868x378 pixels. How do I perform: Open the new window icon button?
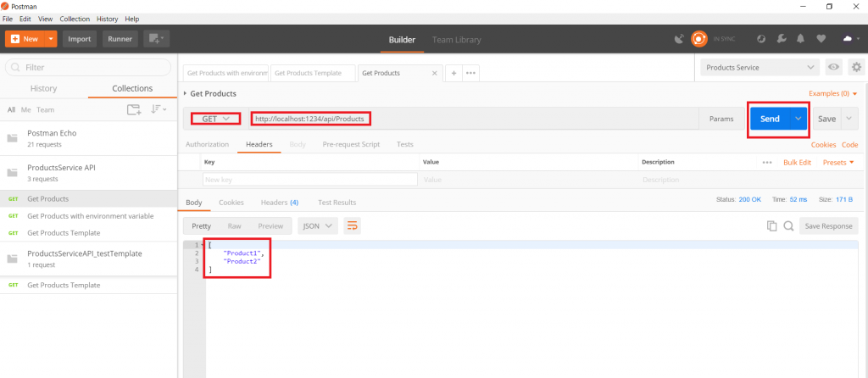[156, 39]
